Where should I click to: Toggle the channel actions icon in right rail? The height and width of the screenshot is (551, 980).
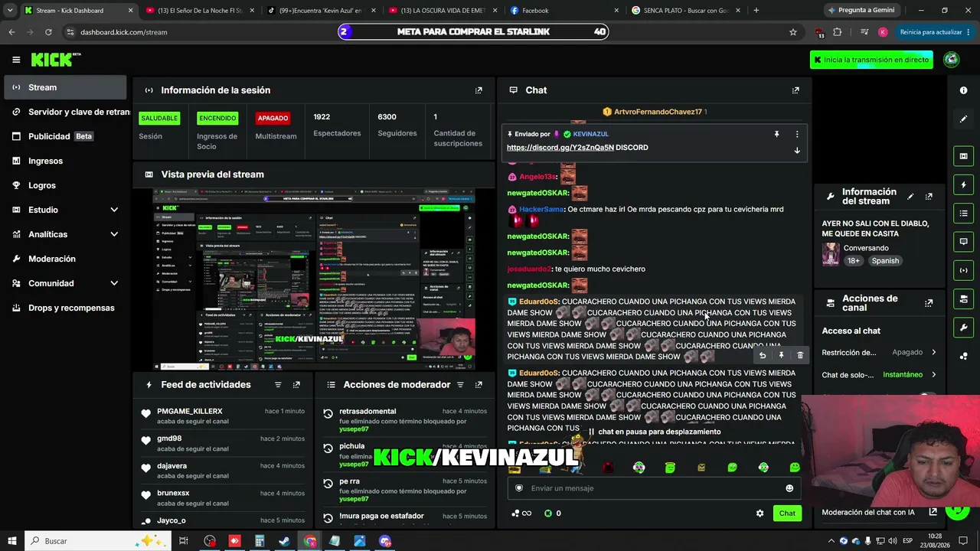point(963,298)
